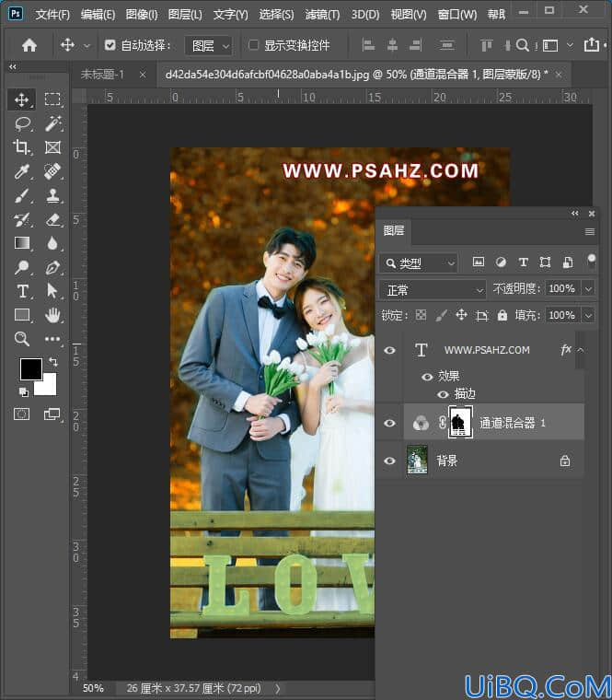Change screen mode icon
The height and width of the screenshot is (700, 612).
pyautogui.click(x=52, y=414)
